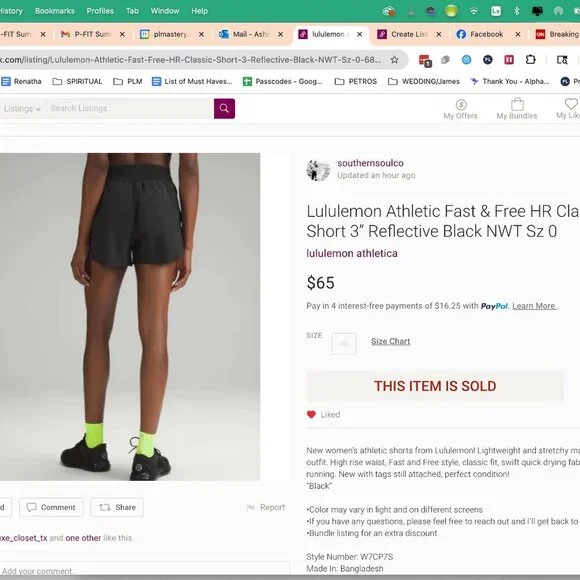Open the Renatha bookmark
The height and width of the screenshot is (580, 580).
point(21,81)
